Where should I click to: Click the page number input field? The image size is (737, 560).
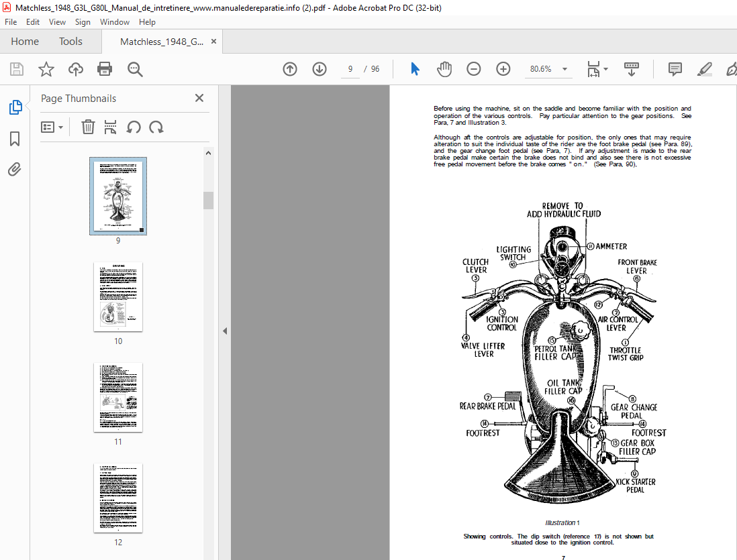(x=350, y=69)
